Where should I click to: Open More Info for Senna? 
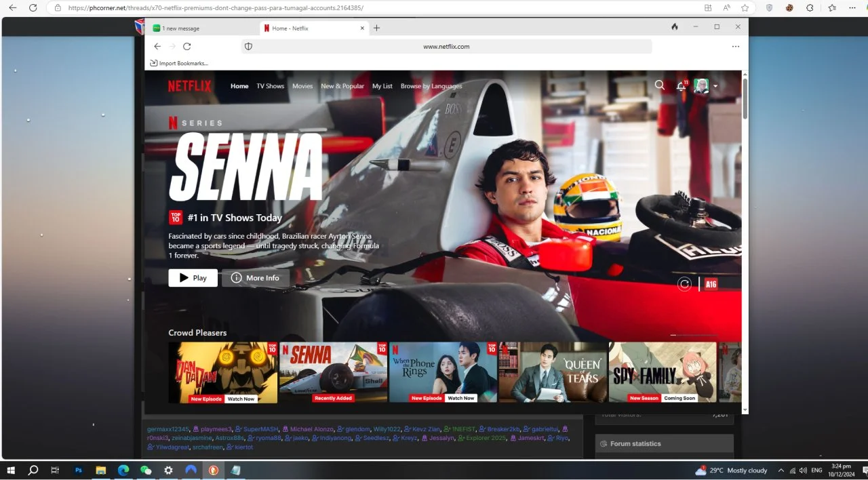tap(256, 278)
